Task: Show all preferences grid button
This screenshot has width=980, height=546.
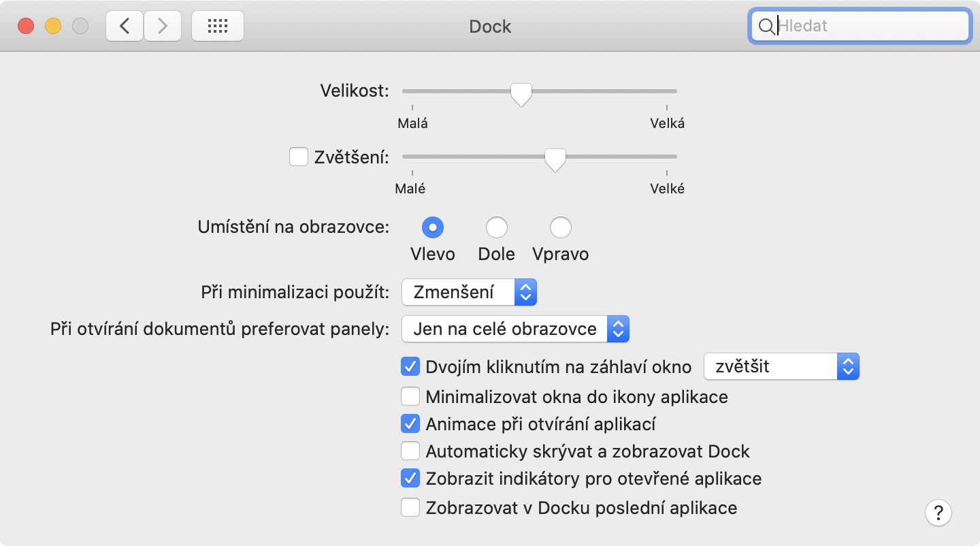Action: (x=217, y=27)
